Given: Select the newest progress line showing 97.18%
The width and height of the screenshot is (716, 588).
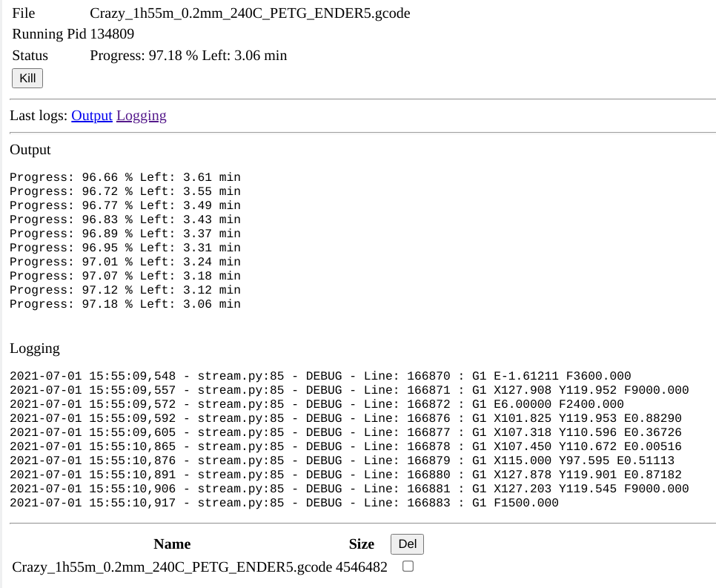Looking at the screenshot, I should click(125, 303).
